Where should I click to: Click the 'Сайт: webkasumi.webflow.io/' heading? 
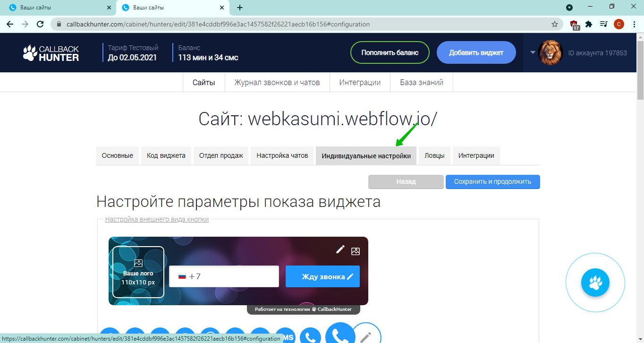[318, 119]
